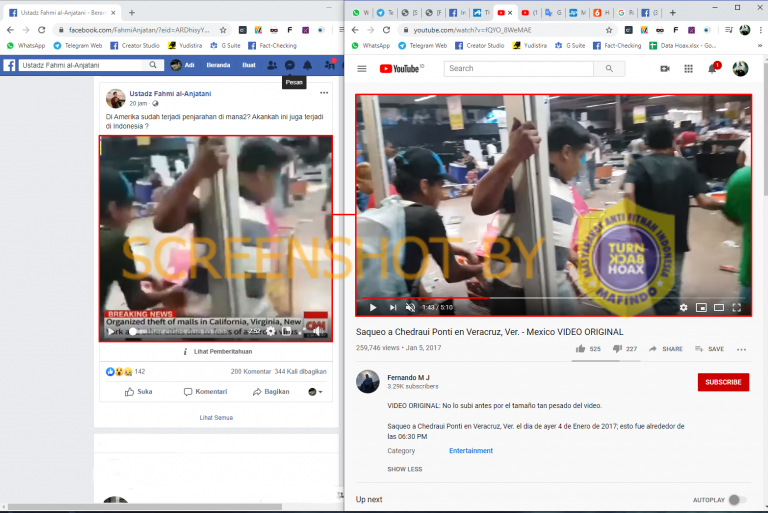Open the Fact-Checking bookmark in the YouTube window
This screenshot has height=513, width=768.
(617, 46)
